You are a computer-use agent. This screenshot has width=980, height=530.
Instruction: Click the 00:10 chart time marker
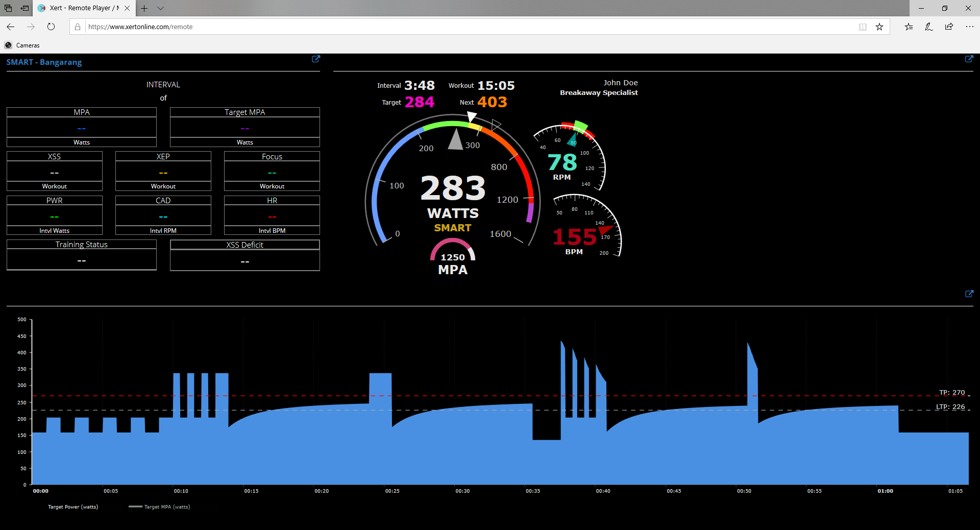[181, 491]
